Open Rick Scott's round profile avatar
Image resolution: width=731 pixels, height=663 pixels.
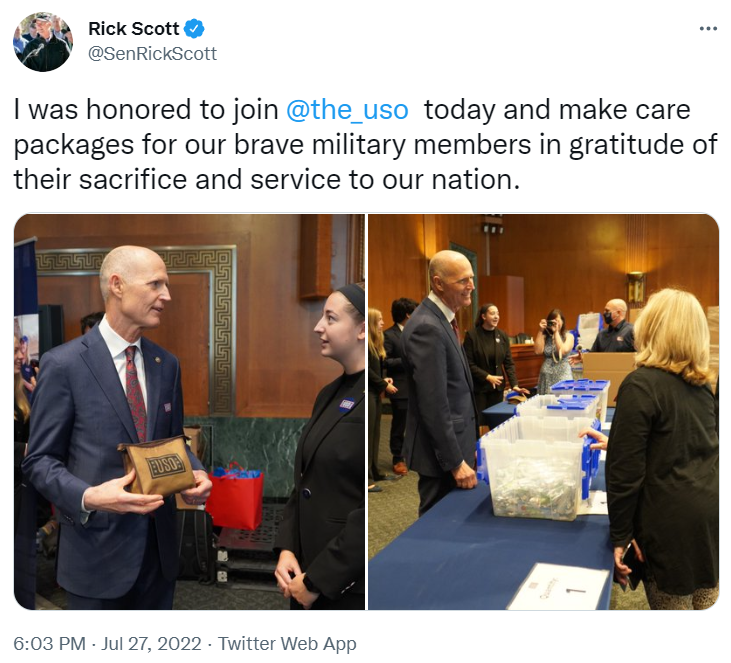43,42
